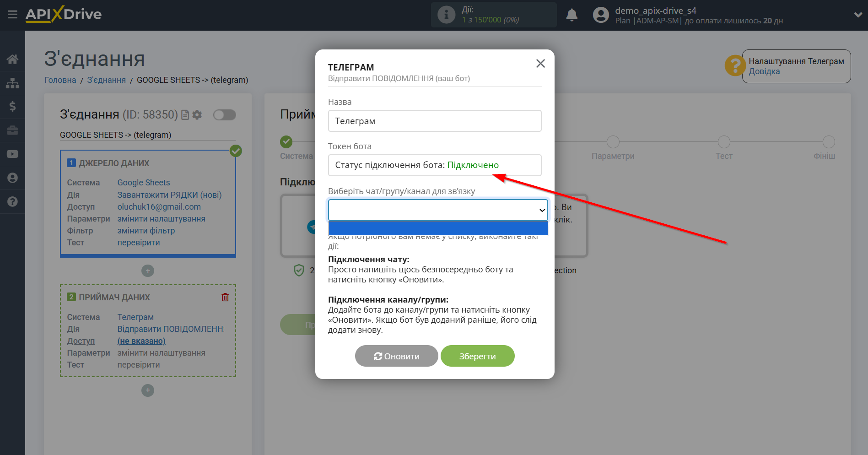Screen dimensions: 868x455
Task: Click the Токен бота status field
Action: tap(435, 165)
